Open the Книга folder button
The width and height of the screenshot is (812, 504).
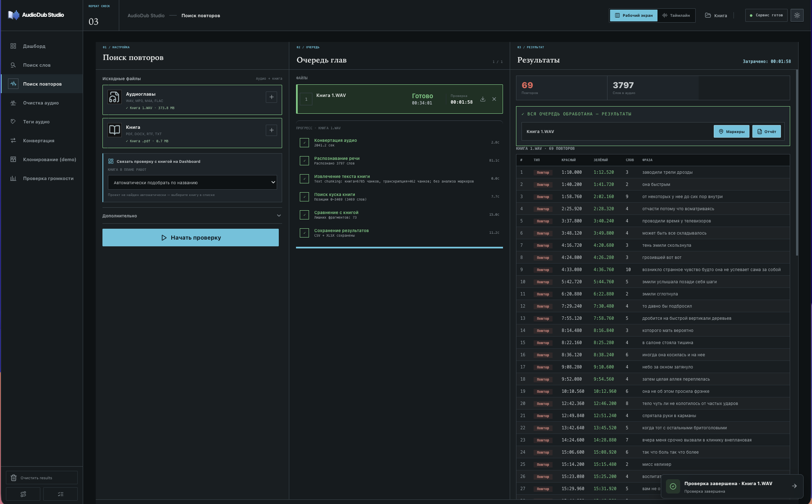coord(716,16)
